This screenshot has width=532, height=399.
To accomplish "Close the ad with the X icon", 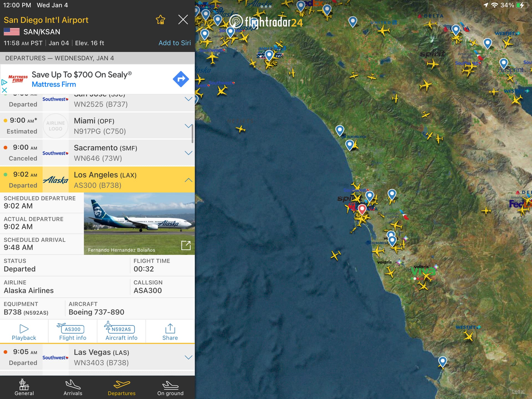I will 4,90.
